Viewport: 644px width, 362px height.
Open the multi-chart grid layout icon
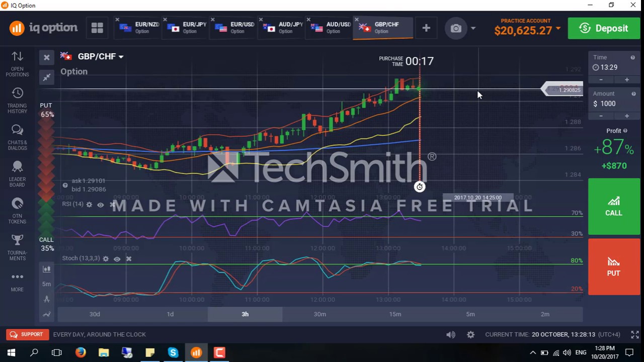pos(97,28)
